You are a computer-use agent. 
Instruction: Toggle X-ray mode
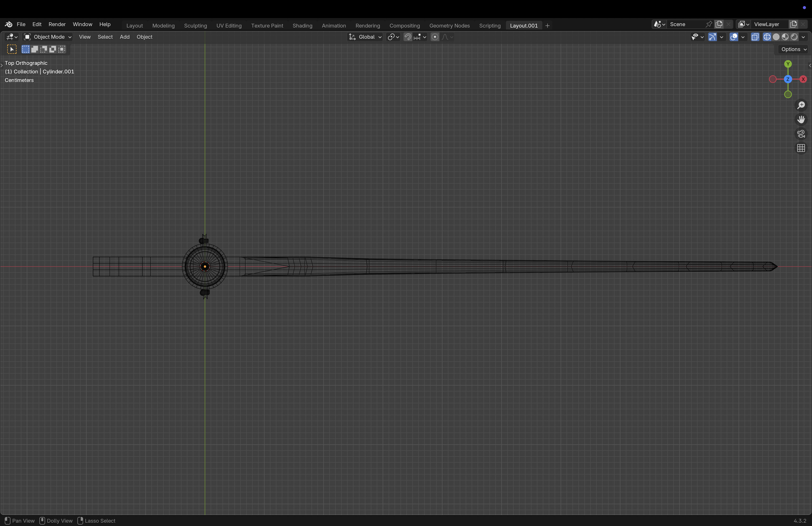pyautogui.click(x=755, y=37)
